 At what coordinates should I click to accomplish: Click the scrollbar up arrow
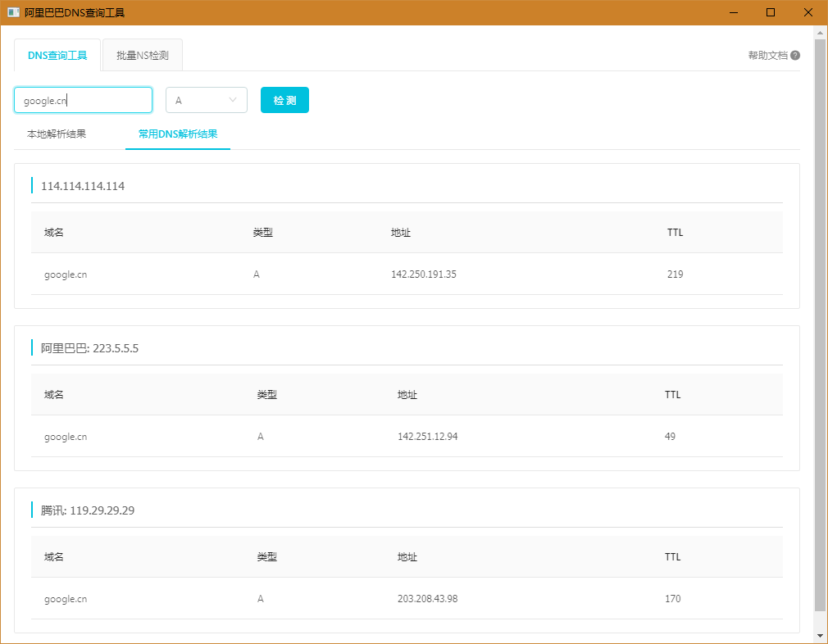[820, 33]
